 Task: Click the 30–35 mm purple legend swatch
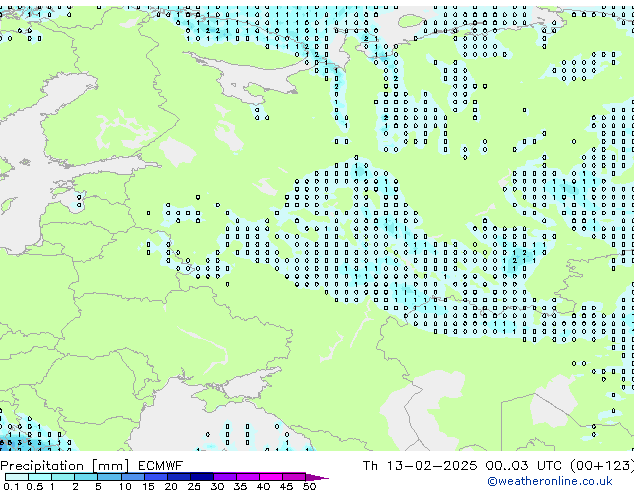pyautogui.click(x=225, y=477)
